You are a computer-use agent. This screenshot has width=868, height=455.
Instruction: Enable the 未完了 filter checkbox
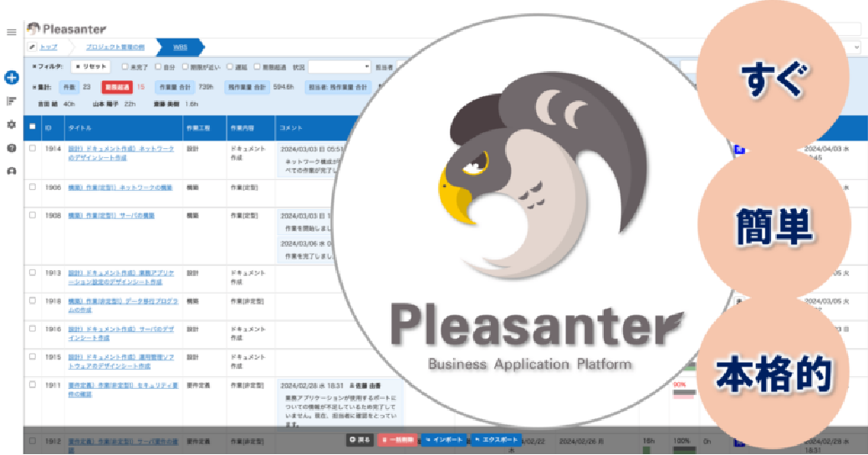pos(125,67)
